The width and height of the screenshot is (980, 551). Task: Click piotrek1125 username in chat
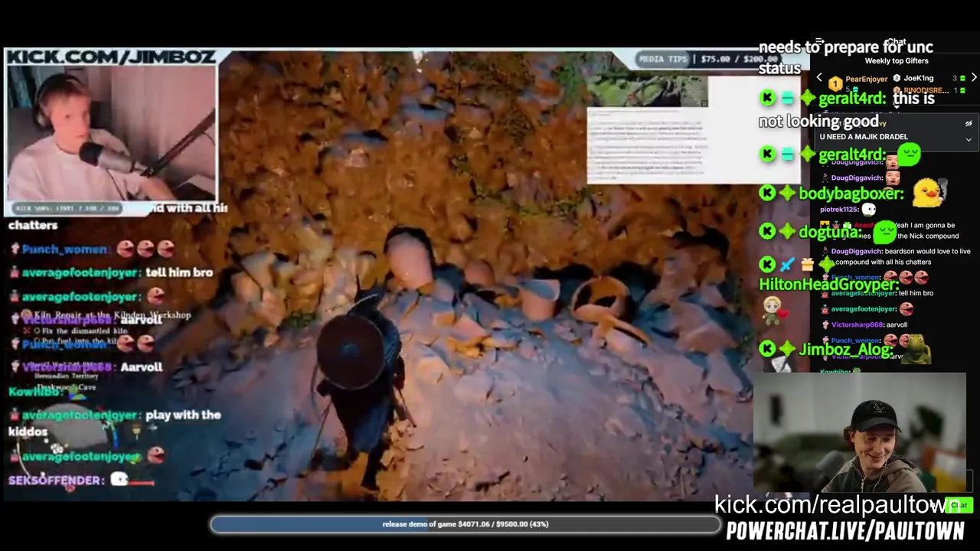tap(839, 210)
